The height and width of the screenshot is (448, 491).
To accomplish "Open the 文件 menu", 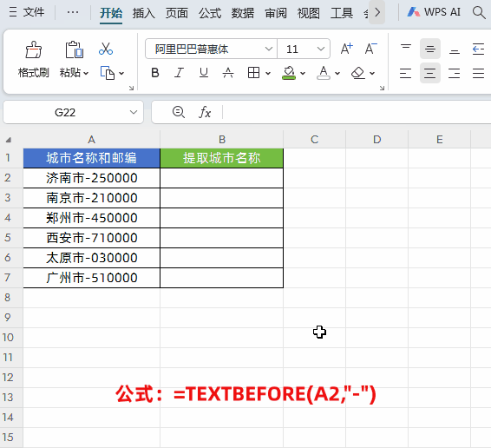I will pos(27,12).
